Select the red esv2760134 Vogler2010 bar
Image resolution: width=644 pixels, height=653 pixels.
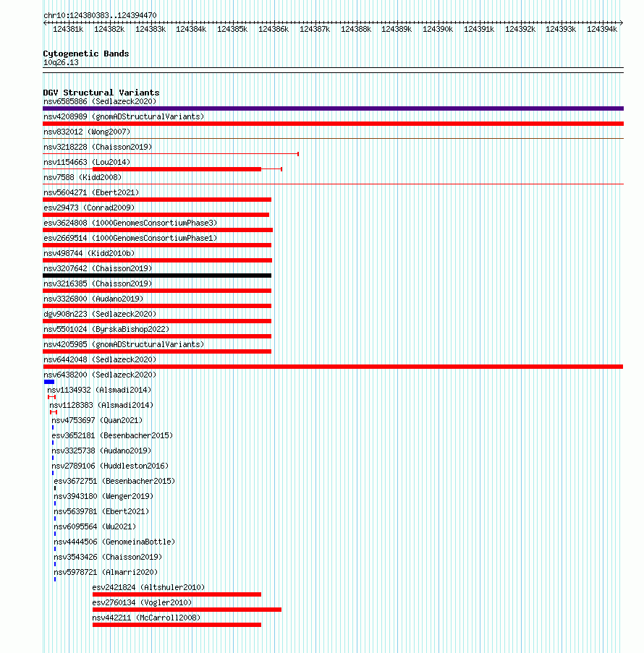coord(187,610)
